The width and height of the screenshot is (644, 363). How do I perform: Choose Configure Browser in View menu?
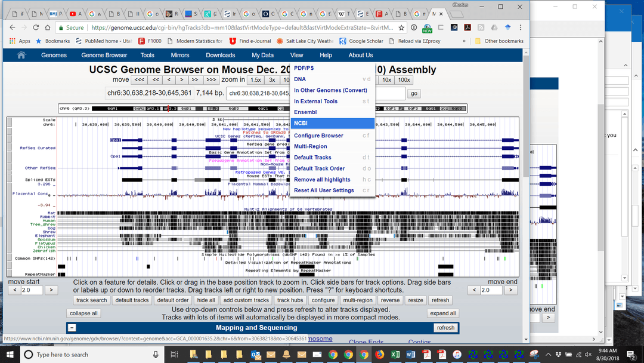coord(318,136)
